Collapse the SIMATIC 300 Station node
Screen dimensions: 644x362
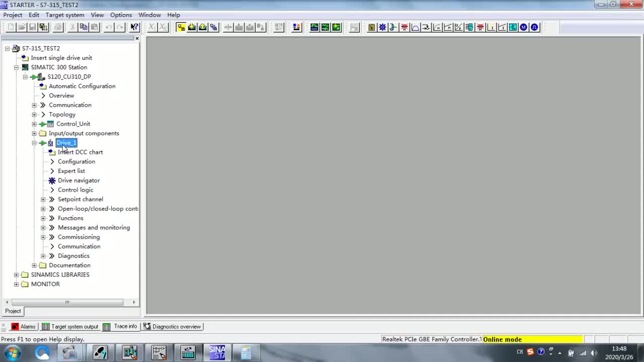(x=16, y=67)
